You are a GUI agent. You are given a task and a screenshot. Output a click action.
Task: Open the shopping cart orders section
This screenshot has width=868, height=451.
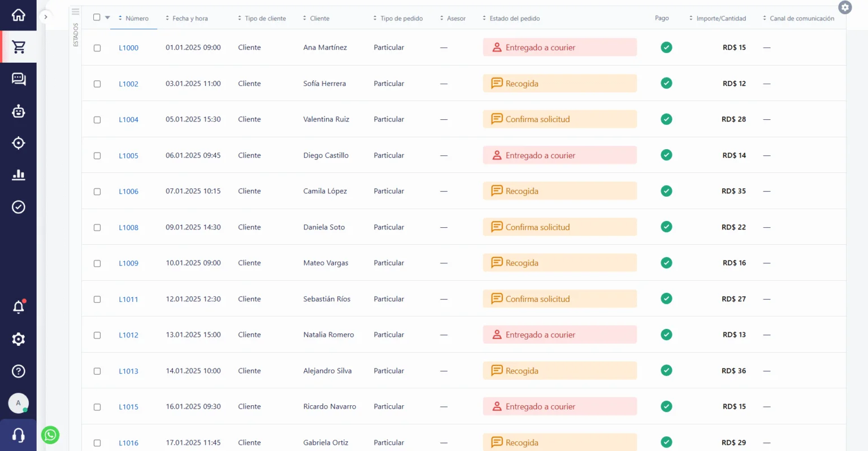(x=18, y=47)
